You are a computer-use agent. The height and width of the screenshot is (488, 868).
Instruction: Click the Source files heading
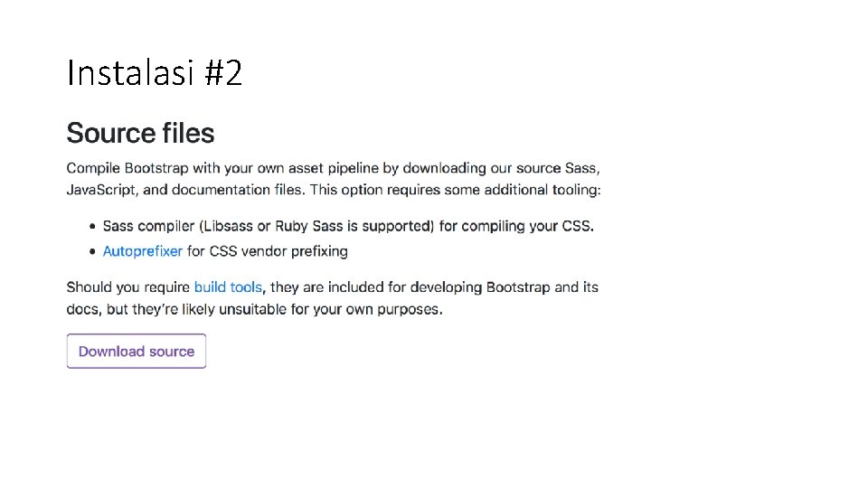140,134
